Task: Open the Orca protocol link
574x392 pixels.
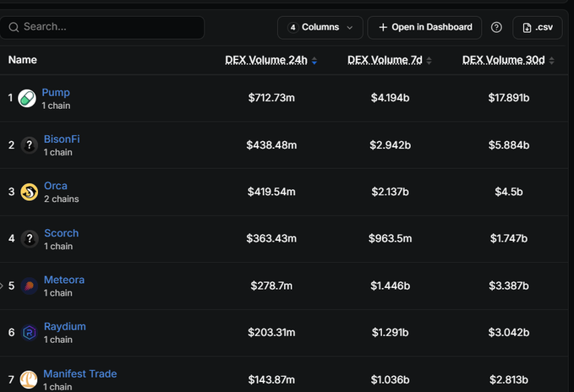Action: tap(56, 186)
